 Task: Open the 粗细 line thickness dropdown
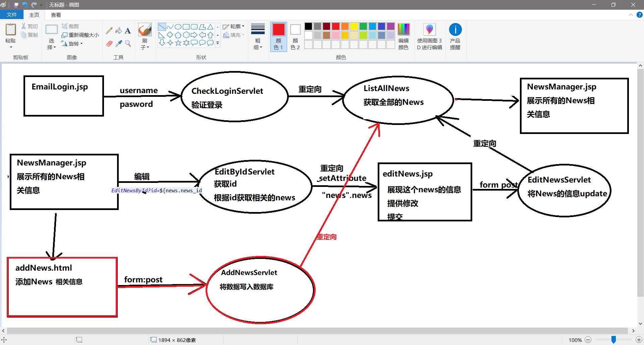tap(258, 37)
